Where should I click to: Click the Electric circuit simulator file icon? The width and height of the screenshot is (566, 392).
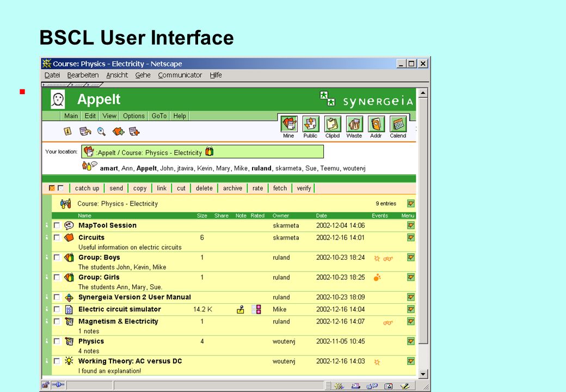point(69,309)
